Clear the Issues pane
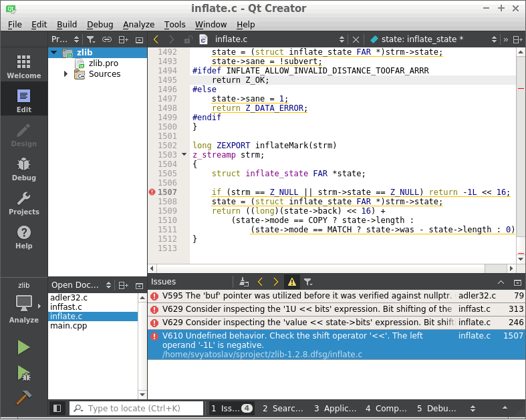This screenshot has height=420, width=526. pos(244,282)
